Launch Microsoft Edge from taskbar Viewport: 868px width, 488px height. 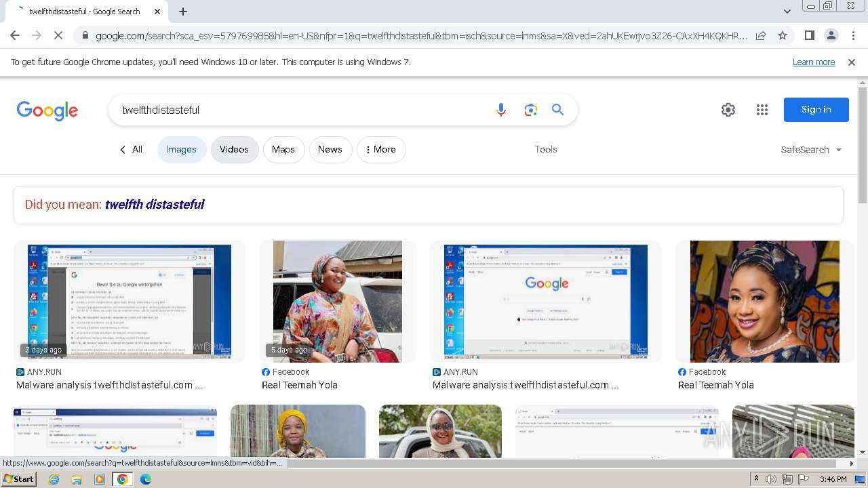click(x=146, y=479)
